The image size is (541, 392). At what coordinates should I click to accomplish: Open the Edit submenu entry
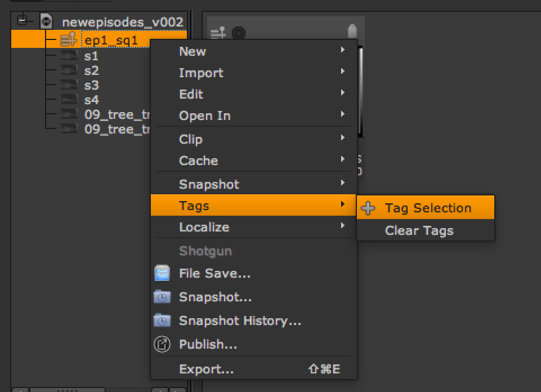click(191, 94)
